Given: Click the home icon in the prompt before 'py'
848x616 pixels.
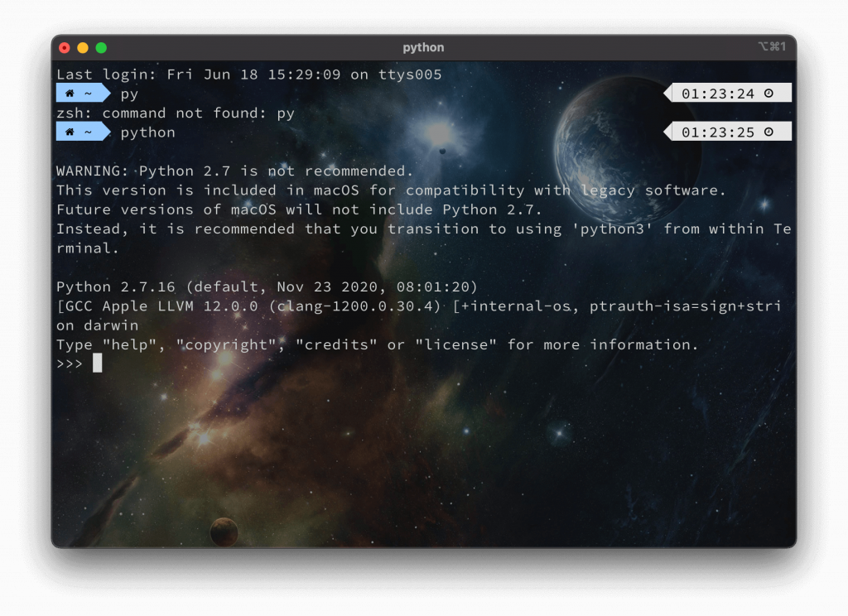Looking at the screenshot, I should (x=70, y=94).
